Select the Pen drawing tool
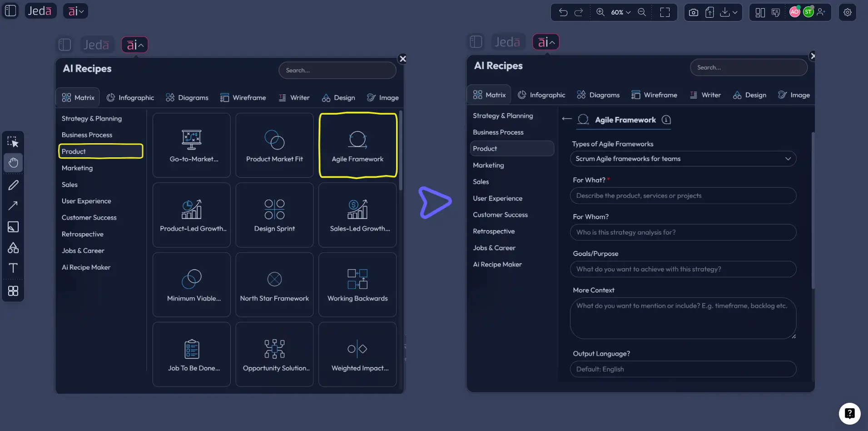Screen dimensions: 868x431 tap(13, 185)
